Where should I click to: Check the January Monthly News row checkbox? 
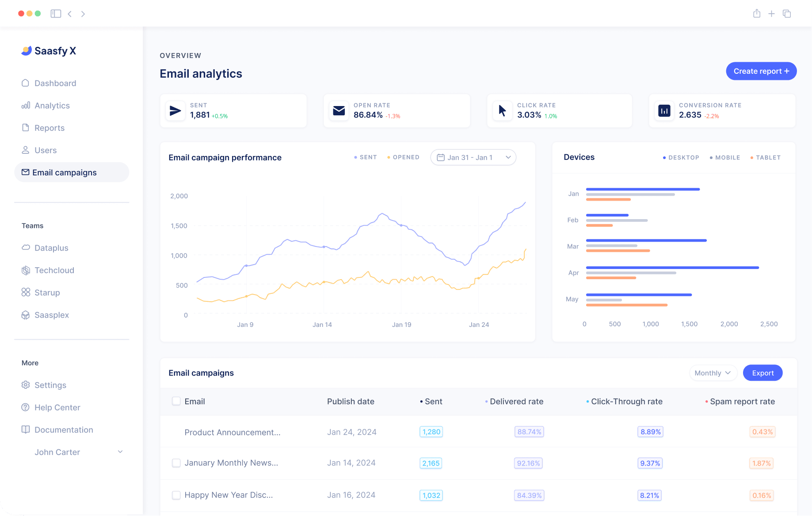(x=176, y=463)
